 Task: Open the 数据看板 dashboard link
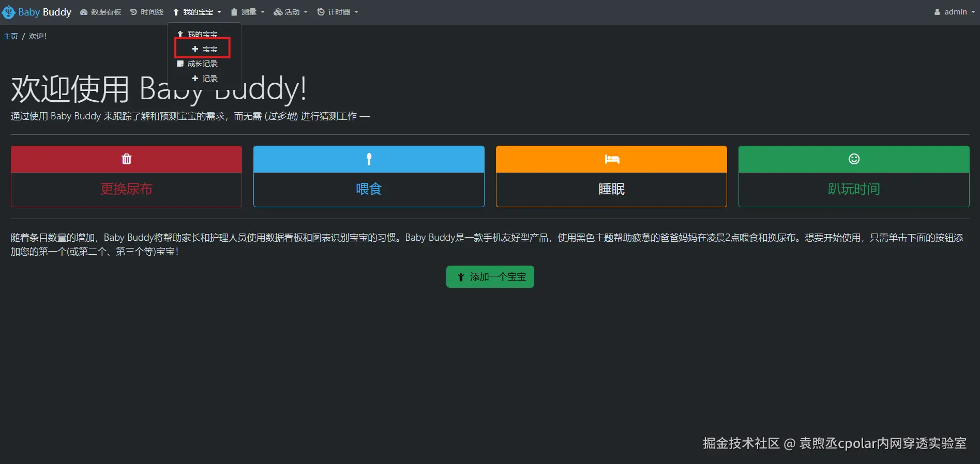100,12
